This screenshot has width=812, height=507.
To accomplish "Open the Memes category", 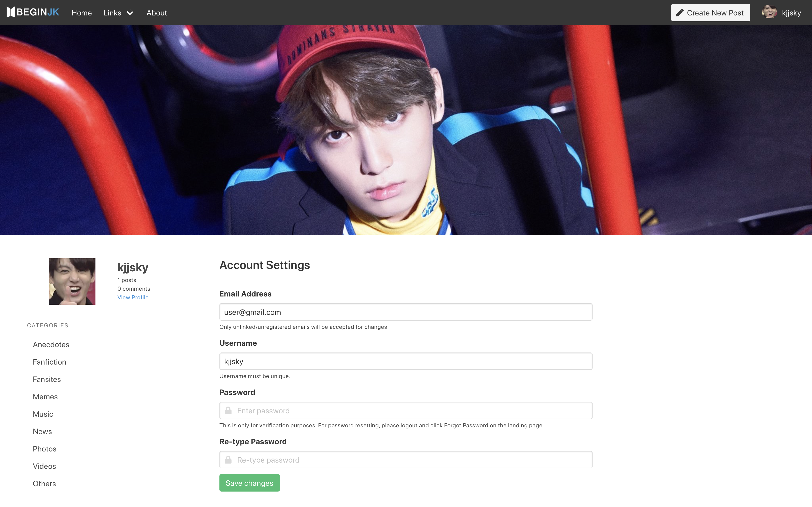I will click(45, 397).
